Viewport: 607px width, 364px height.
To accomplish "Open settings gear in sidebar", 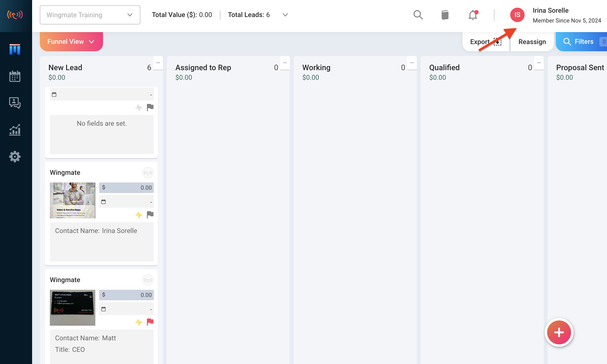I will pos(15,156).
